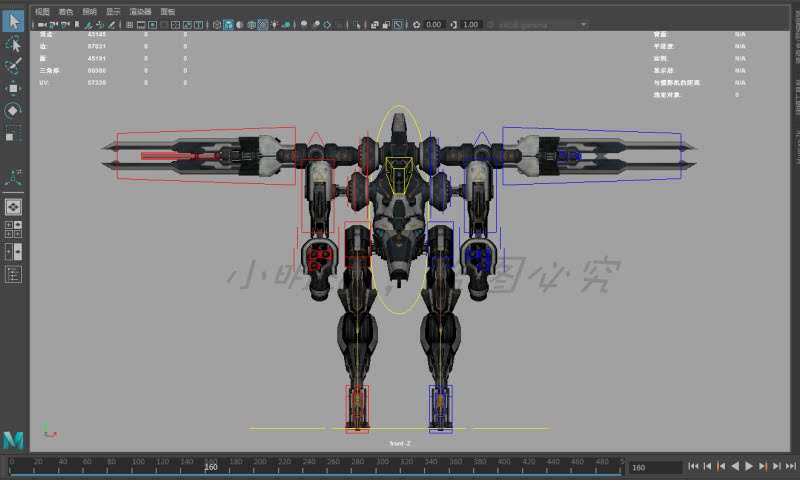Toggle smooth shade all mode
The width and height of the screenshot is (800, 480).
point(229,24)
